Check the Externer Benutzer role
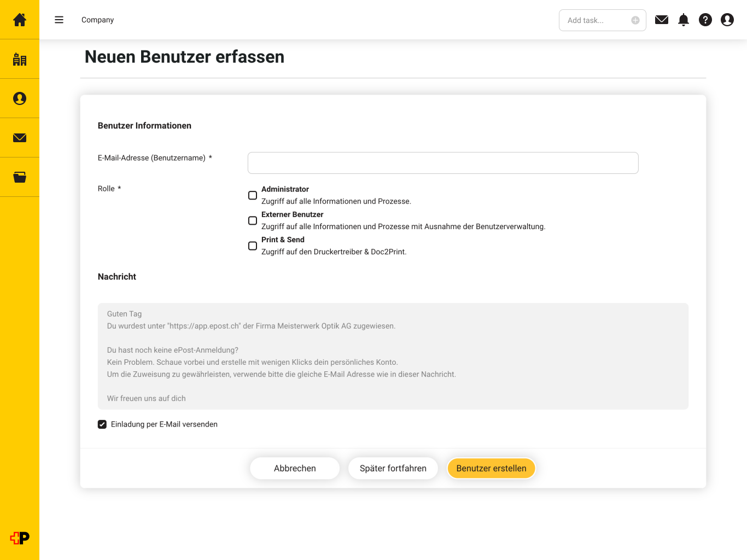This screenshot has width=747, height=560. [253, 220]
